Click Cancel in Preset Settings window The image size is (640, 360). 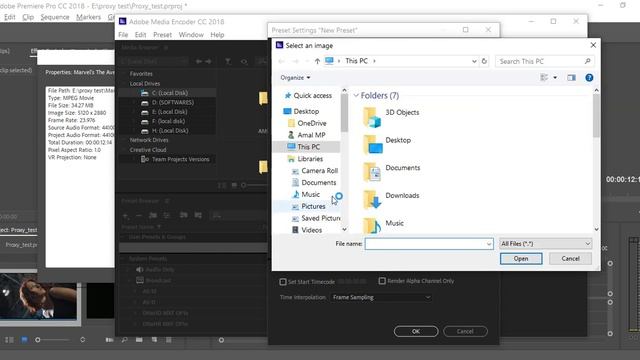465,331
